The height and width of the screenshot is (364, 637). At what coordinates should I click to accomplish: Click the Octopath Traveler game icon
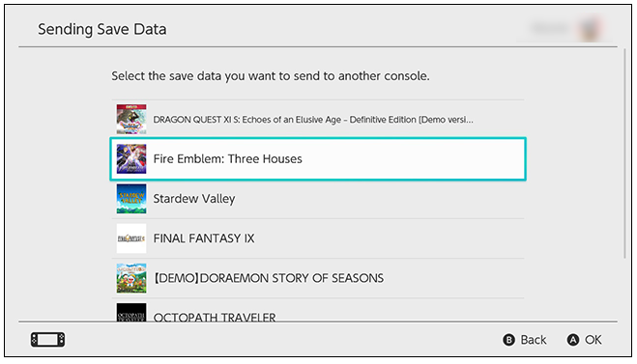click(x=131, y=313)
